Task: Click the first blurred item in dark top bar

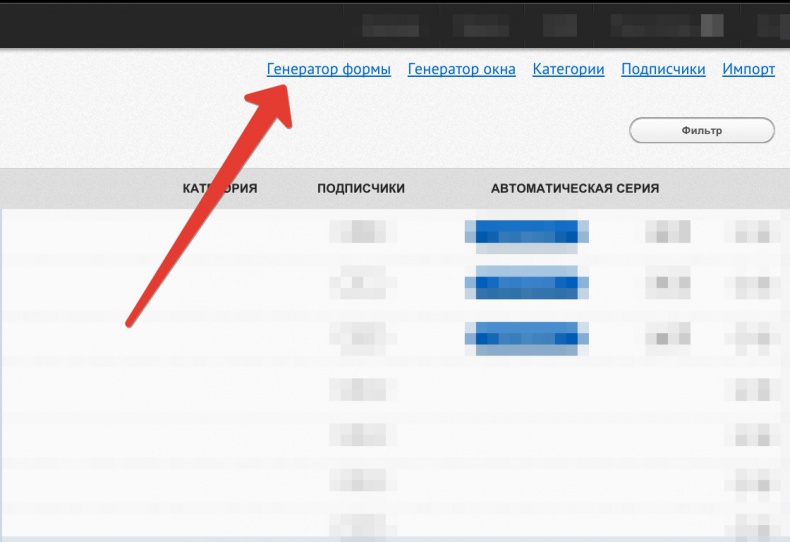Action: point(390,24)
